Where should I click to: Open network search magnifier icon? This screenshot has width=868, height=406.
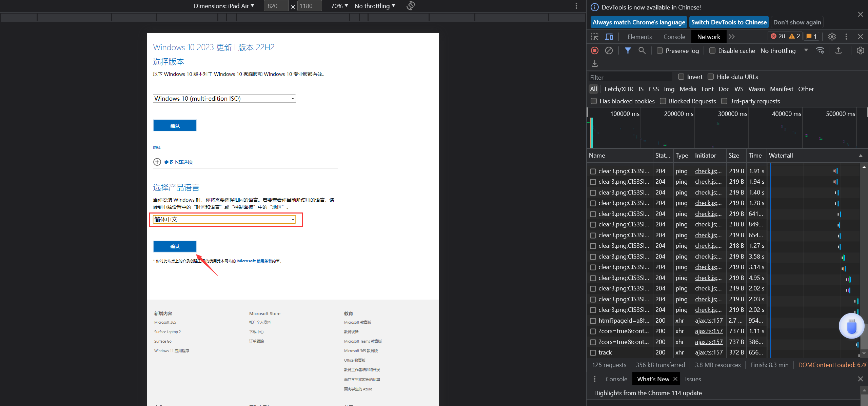click(642, 50)
